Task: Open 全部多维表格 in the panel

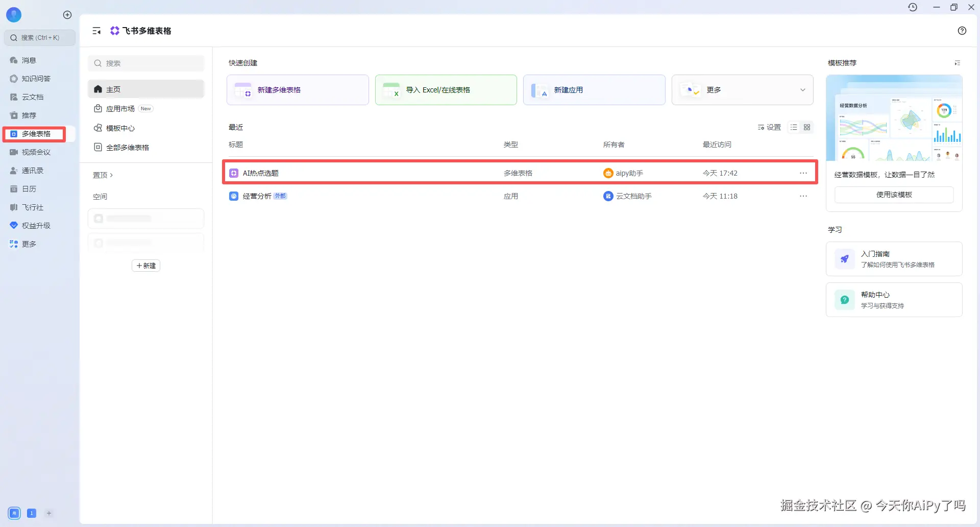Action: tap(146, 148)
